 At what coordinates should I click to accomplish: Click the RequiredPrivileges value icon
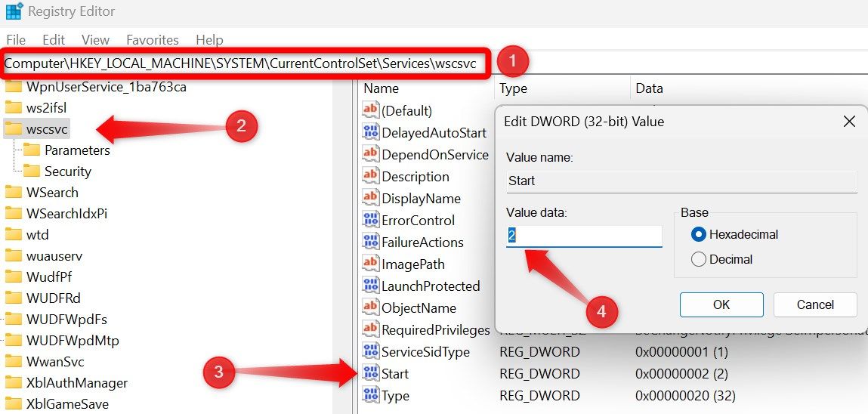click(370, 330)
